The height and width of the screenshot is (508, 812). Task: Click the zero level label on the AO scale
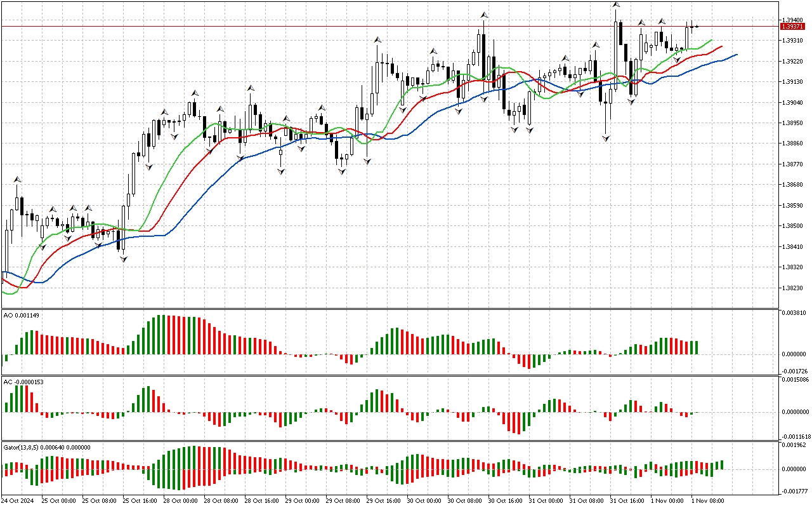tap(794, 354)
